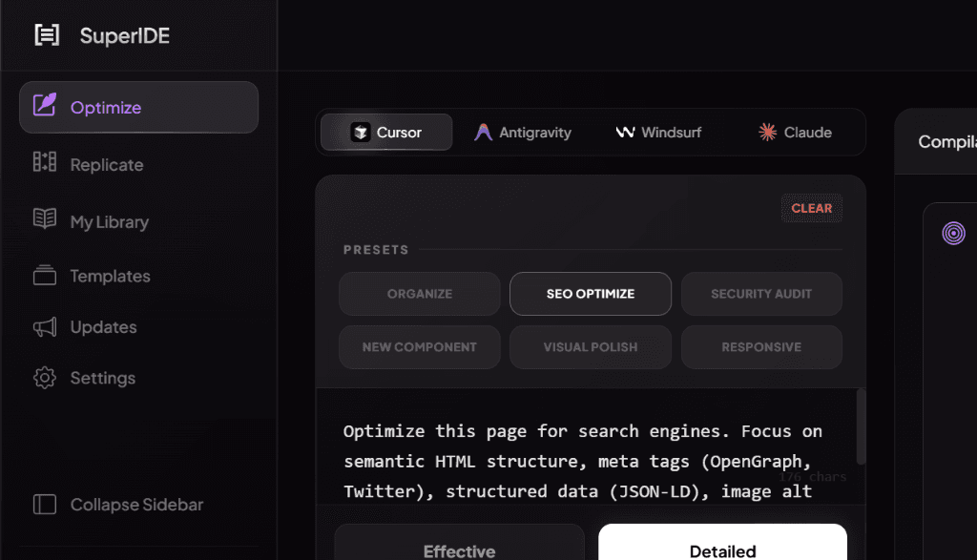
Task: Click the Claude sunburst icon
Action: pyautogui.click(x=766, y=133)
